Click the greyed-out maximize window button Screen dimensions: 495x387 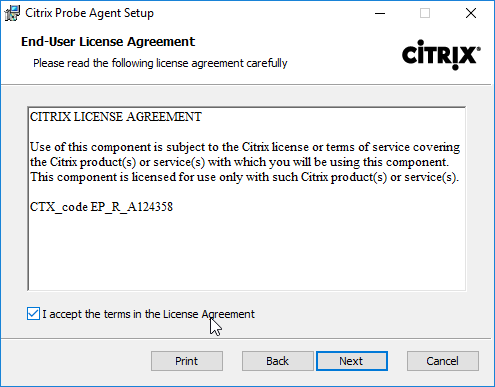tap(425, 13)
